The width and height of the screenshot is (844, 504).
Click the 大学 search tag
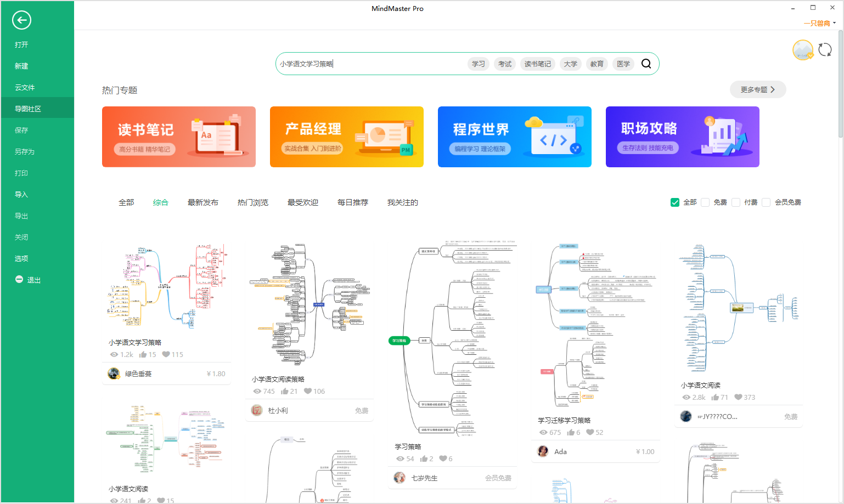(571, 64)
